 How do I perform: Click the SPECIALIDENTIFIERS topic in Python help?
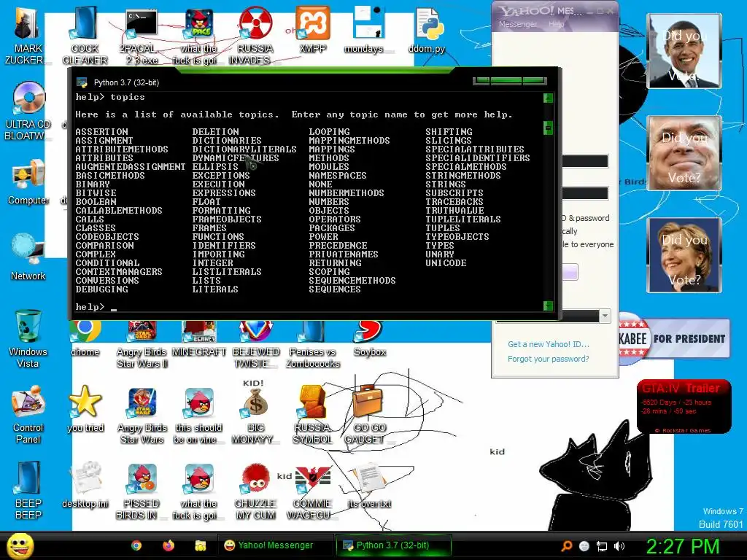pos(477,158)
